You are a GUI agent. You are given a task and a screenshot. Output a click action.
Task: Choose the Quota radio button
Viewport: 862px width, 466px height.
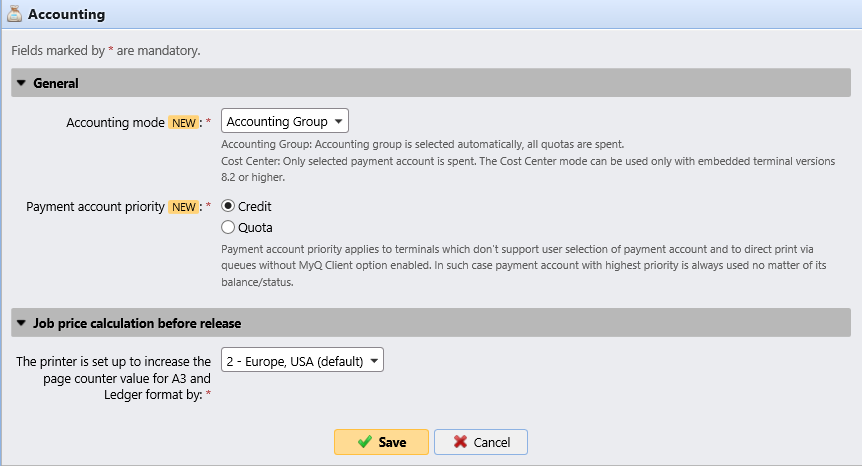(x=228, y=227)
